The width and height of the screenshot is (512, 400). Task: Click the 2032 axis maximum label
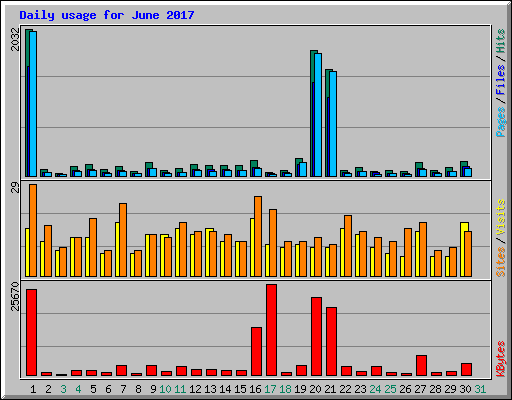[x=15, y=40]
